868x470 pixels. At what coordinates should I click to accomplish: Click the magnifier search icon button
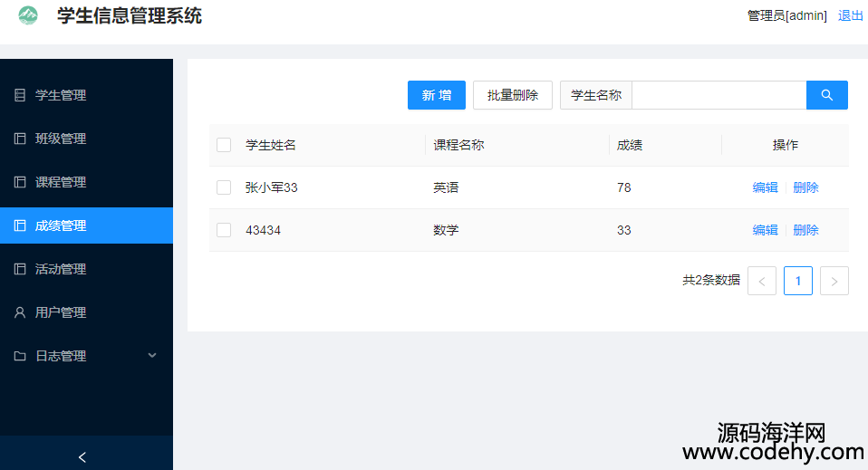pos(826,95)
